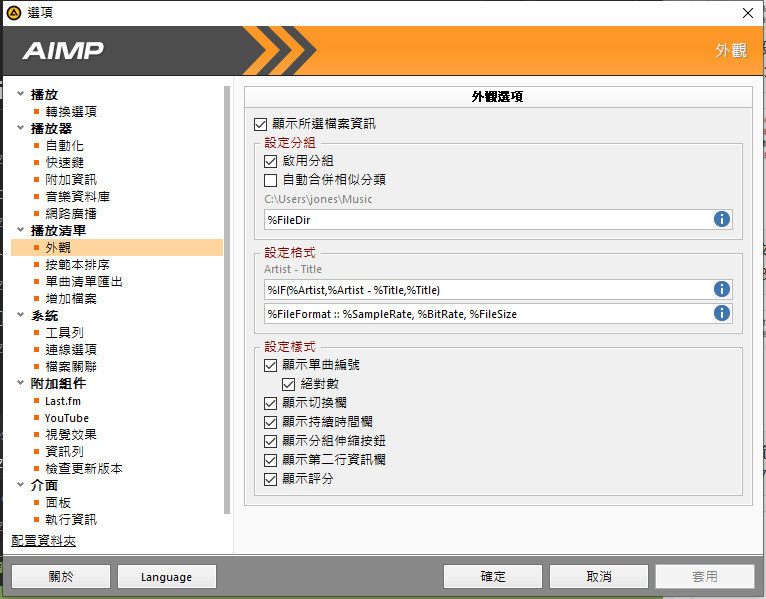The width and height of the screenshot is (766, 599).
Task: Toggle 顯示分組伸縮按鈕 checkbox
Action: [270, 441]
